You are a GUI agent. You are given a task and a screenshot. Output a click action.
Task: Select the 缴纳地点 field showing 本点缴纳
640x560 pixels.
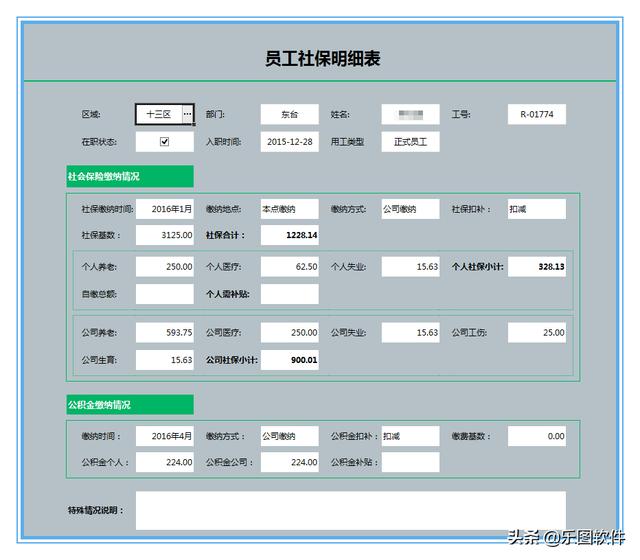click(289, 209)
